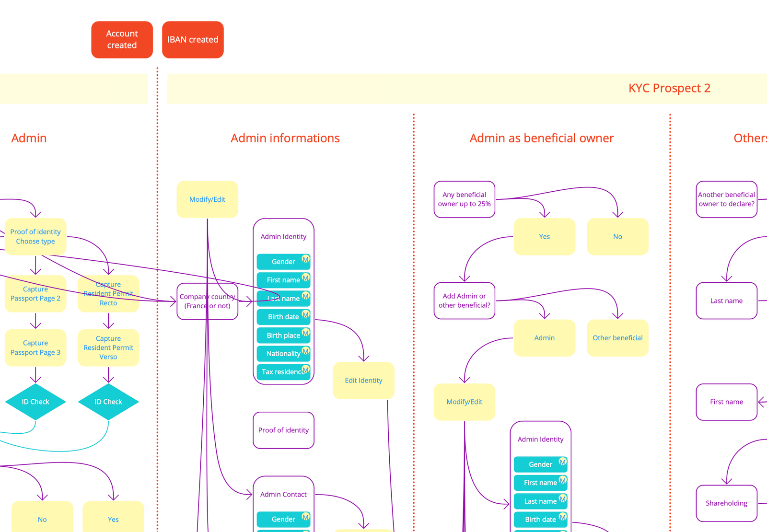Select the Admin Contact container title
The image size is (767, 532).
283,494
